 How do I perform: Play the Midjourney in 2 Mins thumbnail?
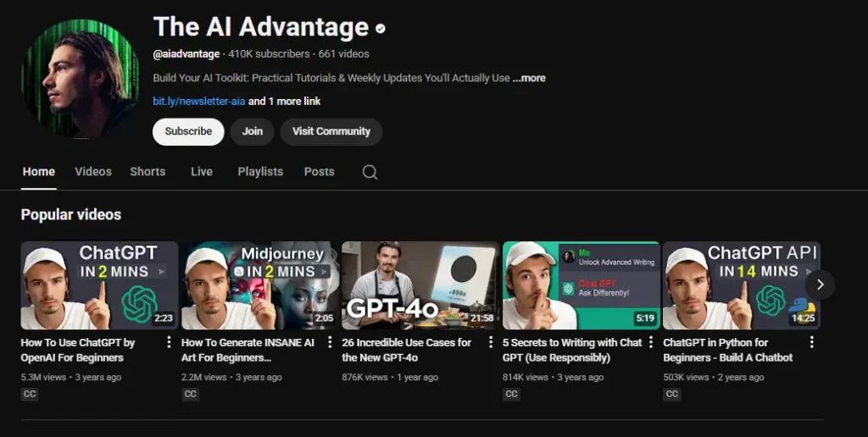coord(260,285)
